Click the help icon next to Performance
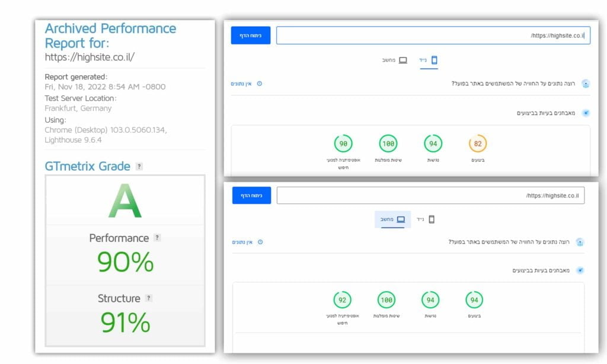607x364 pixels. 156,238
